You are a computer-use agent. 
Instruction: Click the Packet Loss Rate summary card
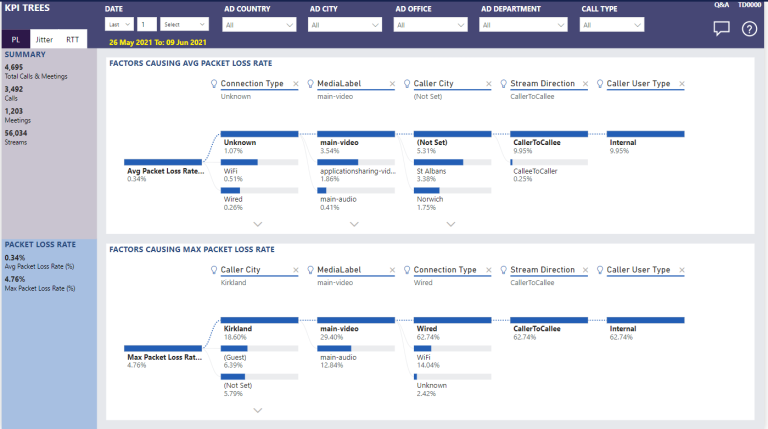pos(49,334)
